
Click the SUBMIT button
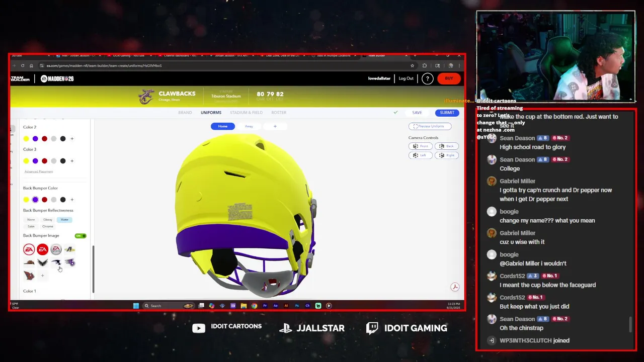click(447, 113)
